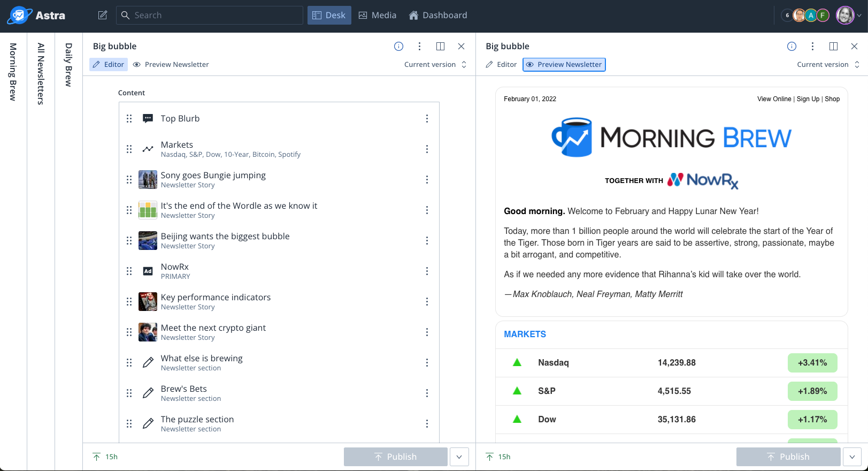Click the Markets chart icon
Screen dimensions: 868x471
click(148, 149)
